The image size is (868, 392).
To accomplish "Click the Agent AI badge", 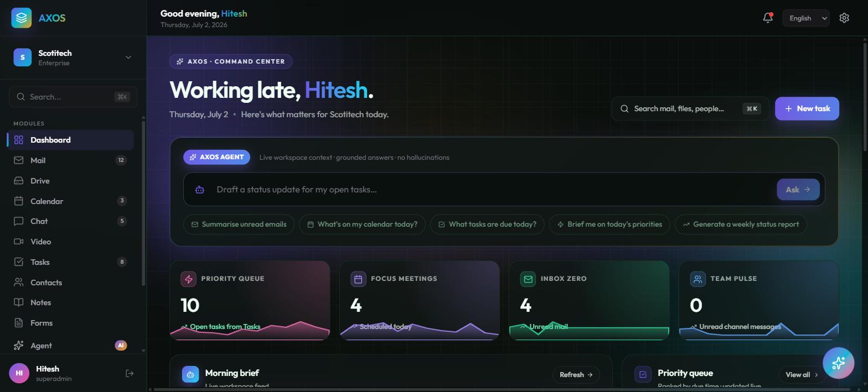I will [121, 346].
